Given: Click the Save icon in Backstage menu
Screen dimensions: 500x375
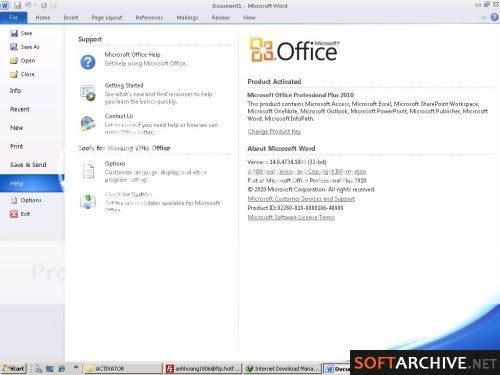Looking at the screenshot, I should tap(14, 33).
